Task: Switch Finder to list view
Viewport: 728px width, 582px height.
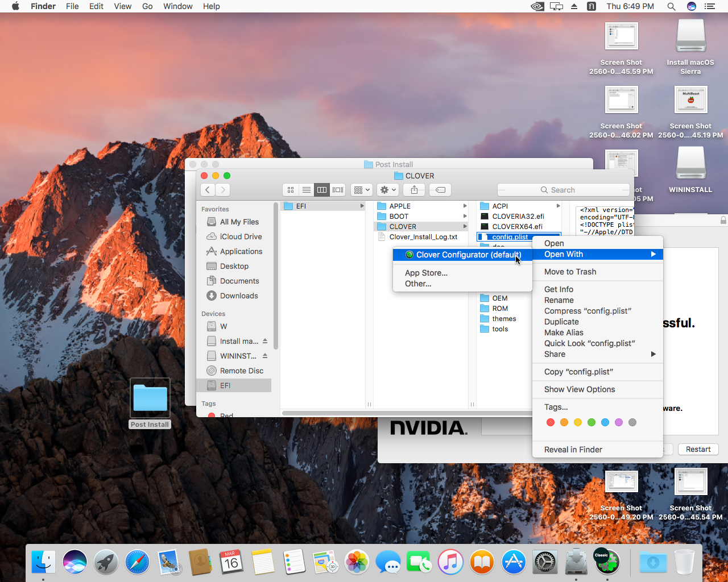Action: 306,190
